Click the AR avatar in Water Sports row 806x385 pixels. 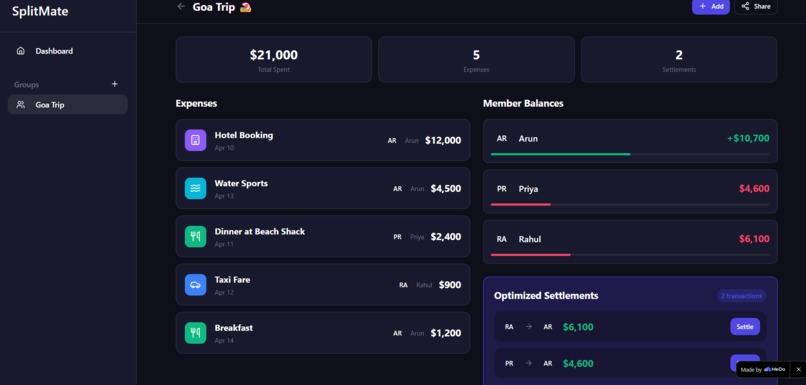[x=397, y=189]
